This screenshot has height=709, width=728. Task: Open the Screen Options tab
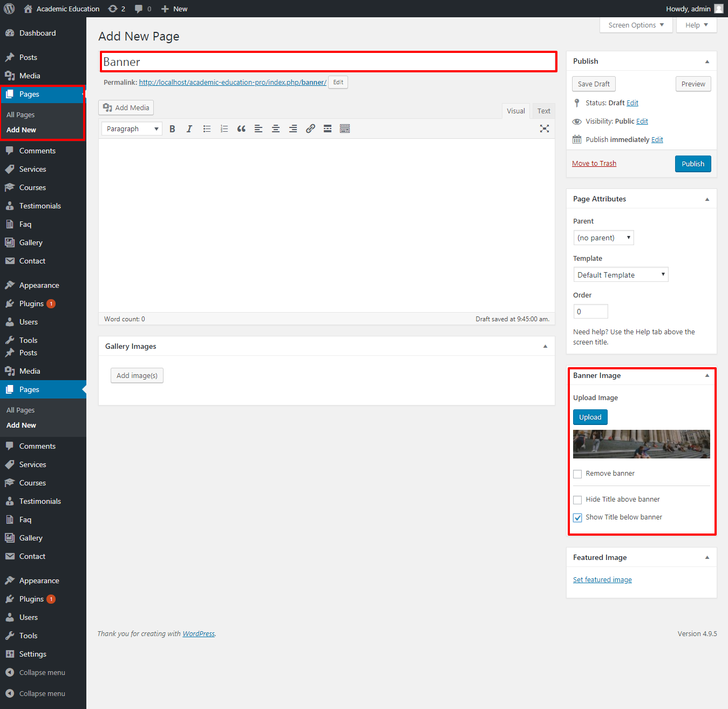click(636, 25)
